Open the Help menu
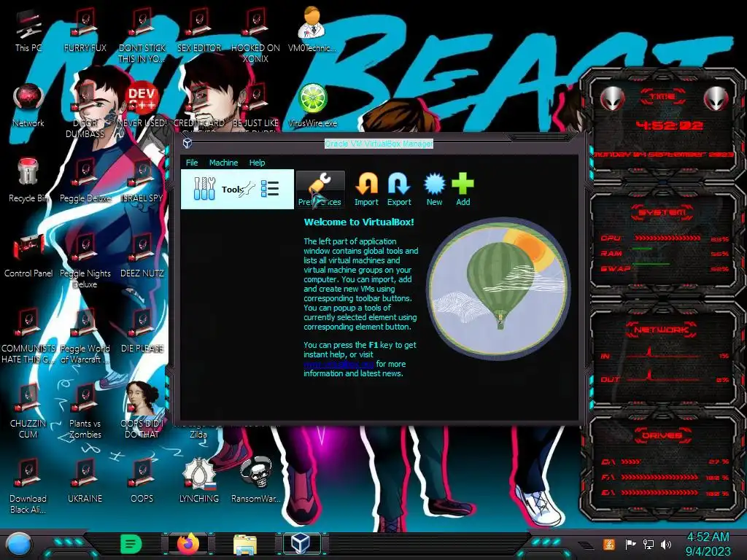The height and width of the screenshot is (560, 747). pyautogui.click(x=257, y=163)
